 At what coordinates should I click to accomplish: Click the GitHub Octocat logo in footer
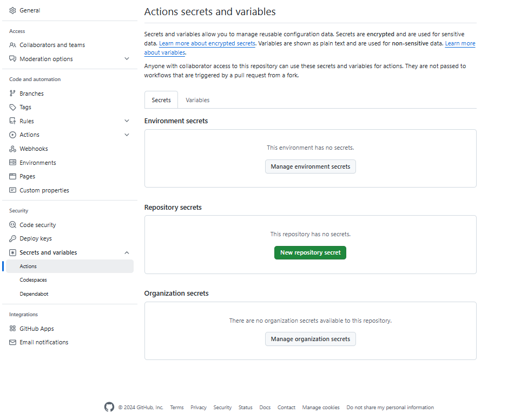click(x=109, y=407)
